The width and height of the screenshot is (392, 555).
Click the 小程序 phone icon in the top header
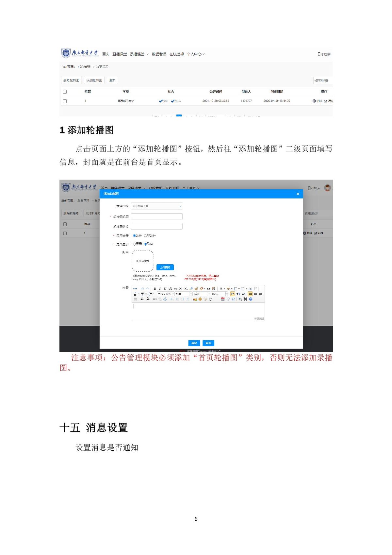tap(319, 54)
